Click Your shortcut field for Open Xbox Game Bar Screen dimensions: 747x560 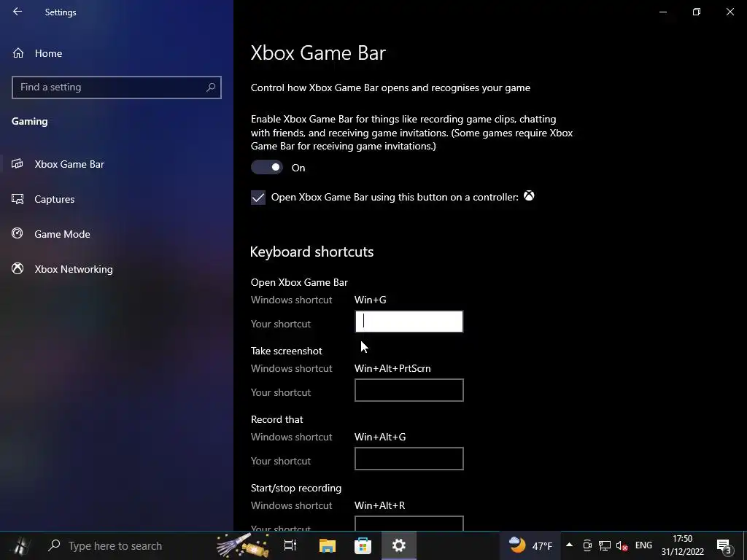[409, 322]
